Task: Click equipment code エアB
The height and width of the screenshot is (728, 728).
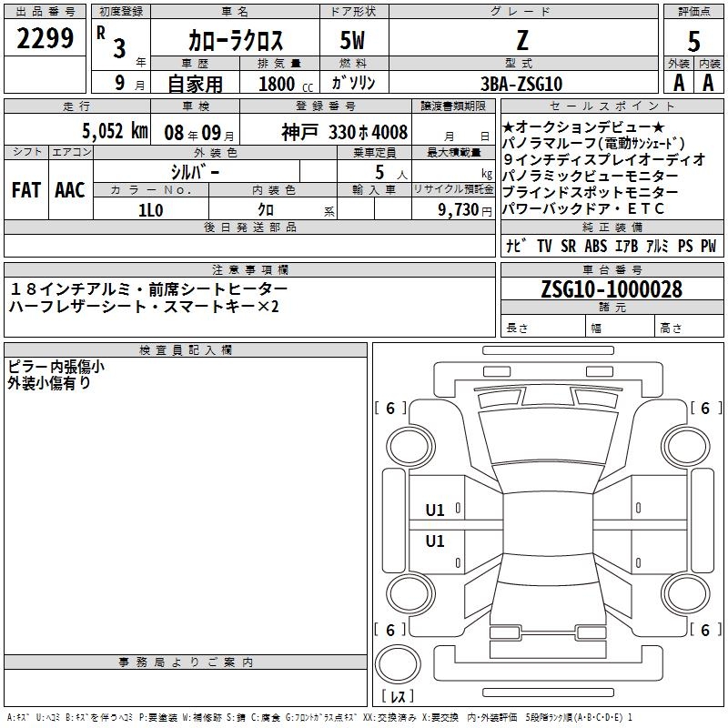Action: point(626,246)
